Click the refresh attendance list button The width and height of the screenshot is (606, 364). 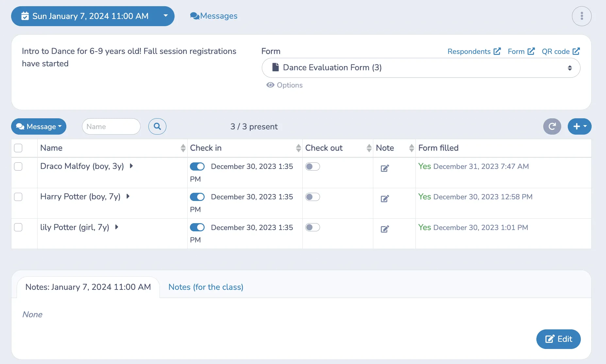pos(552,126)
